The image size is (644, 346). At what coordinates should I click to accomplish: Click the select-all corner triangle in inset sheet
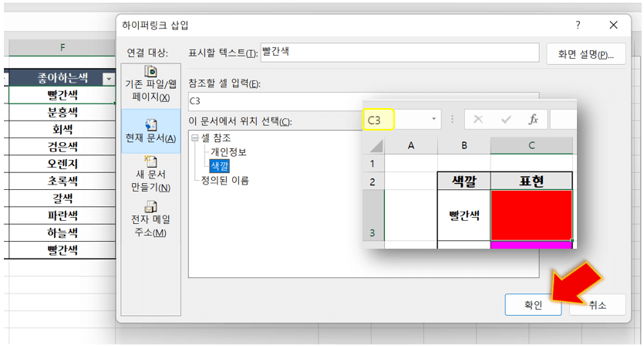pos(376,146)
